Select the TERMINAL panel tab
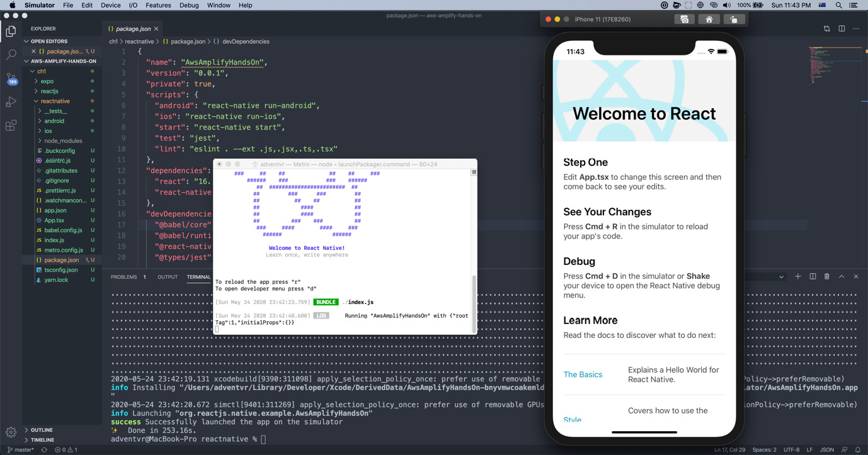This screenshot has height=455, width=868. click(198, 277)
